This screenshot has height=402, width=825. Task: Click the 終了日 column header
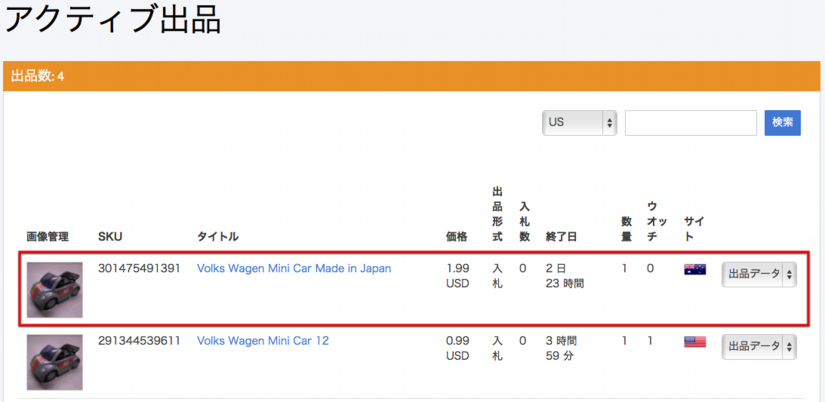click(x=561, y=237)
